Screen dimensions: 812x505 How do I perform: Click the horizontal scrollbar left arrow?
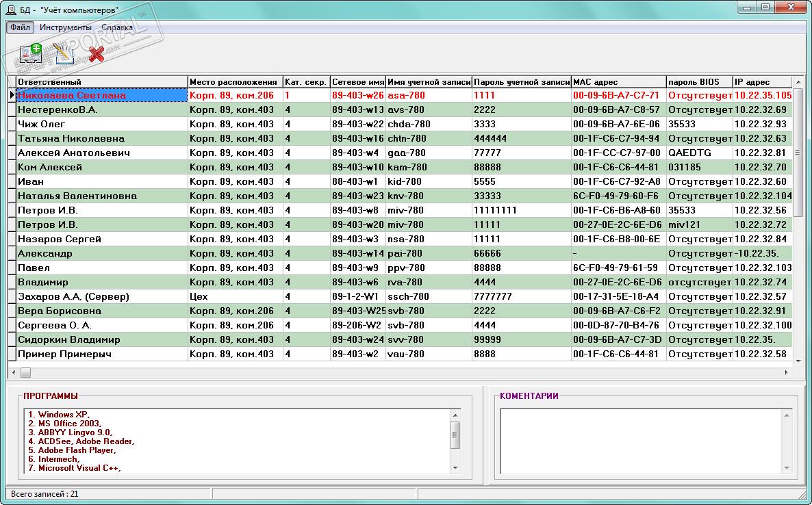click(14, 372)
